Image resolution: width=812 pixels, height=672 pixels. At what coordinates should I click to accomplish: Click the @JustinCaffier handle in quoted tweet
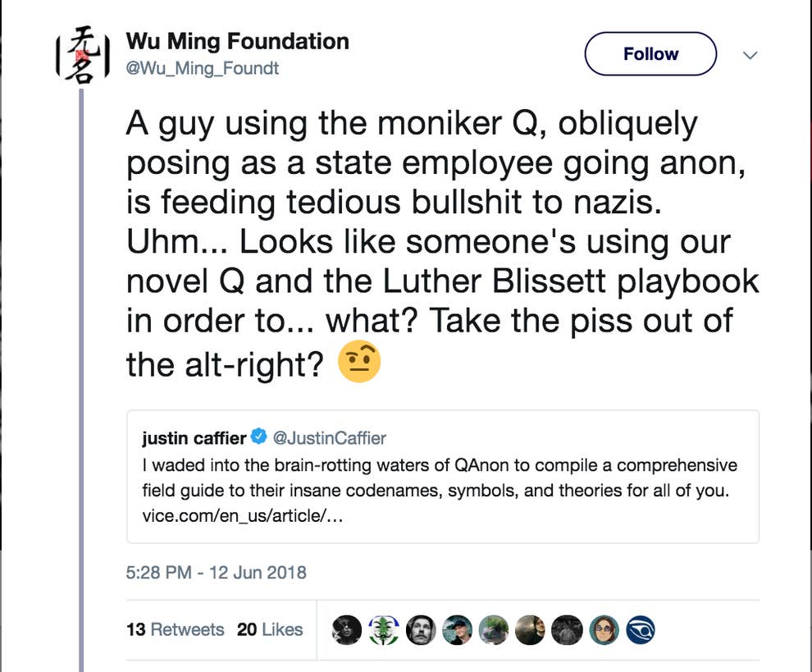pos(329,437)
